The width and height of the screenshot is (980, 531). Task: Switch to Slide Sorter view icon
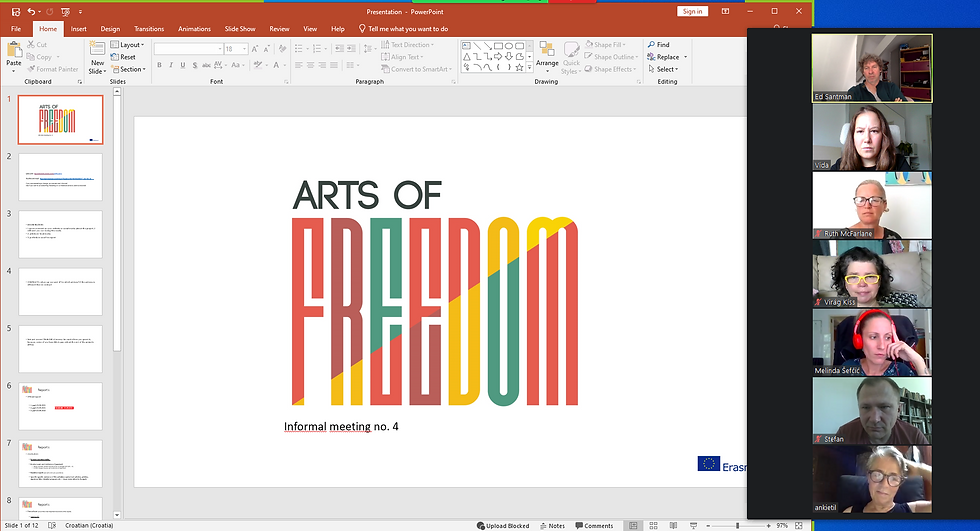(654, 526)
